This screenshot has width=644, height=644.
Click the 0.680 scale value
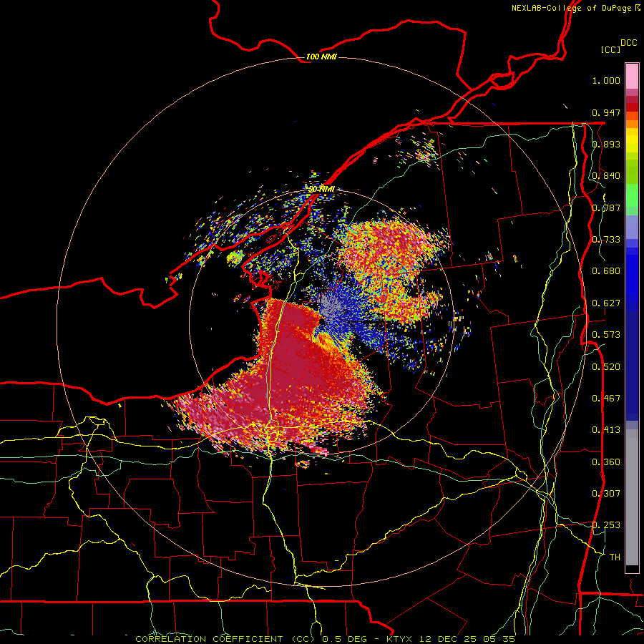[x=606, y=271]
